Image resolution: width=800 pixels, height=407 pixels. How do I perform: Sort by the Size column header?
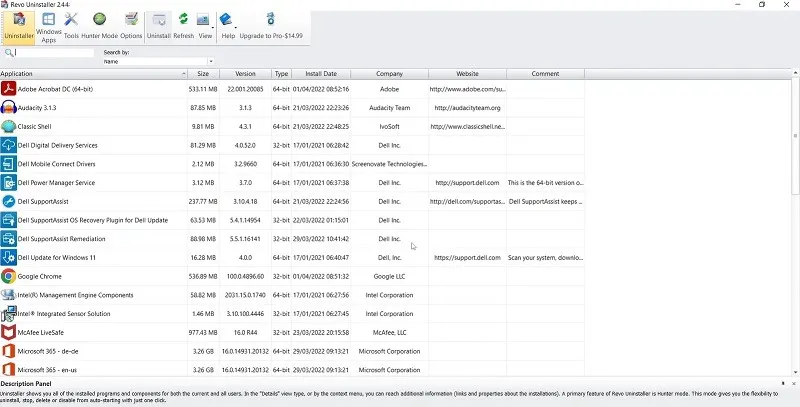(203, 74)
